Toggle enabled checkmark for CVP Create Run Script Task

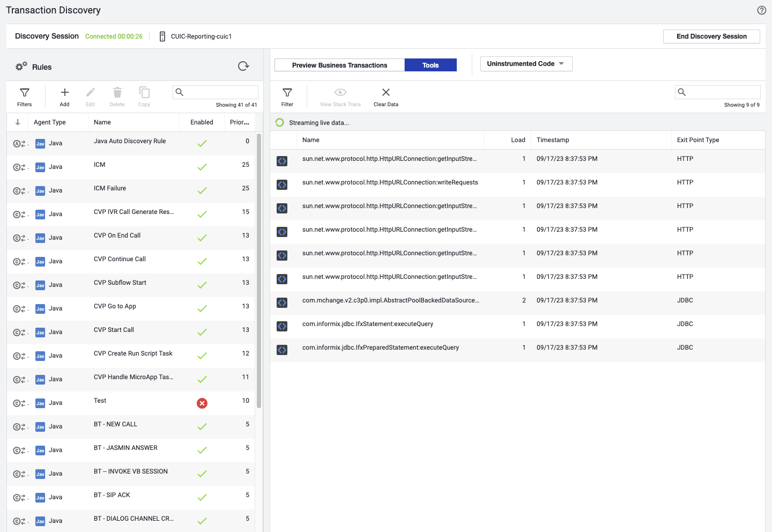tap(202, 356)
